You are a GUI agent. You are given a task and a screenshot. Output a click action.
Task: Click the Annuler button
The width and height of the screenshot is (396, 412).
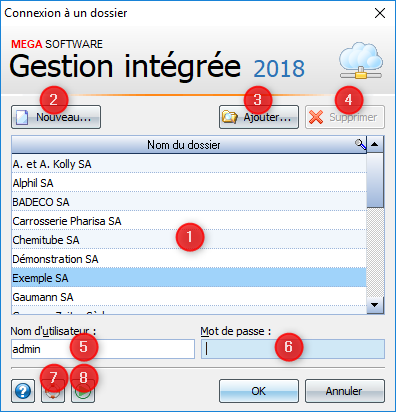[x=345, y=391]
